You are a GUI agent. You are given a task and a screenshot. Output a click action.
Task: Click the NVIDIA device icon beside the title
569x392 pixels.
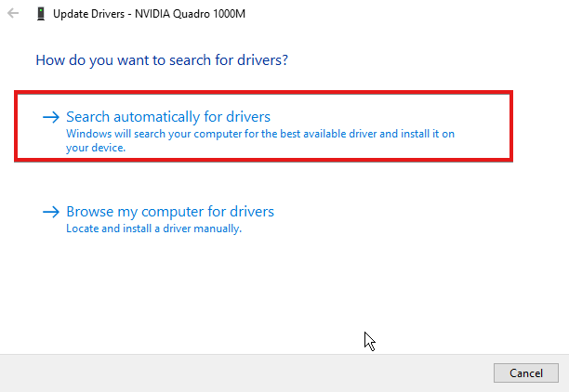pos(41,14)
